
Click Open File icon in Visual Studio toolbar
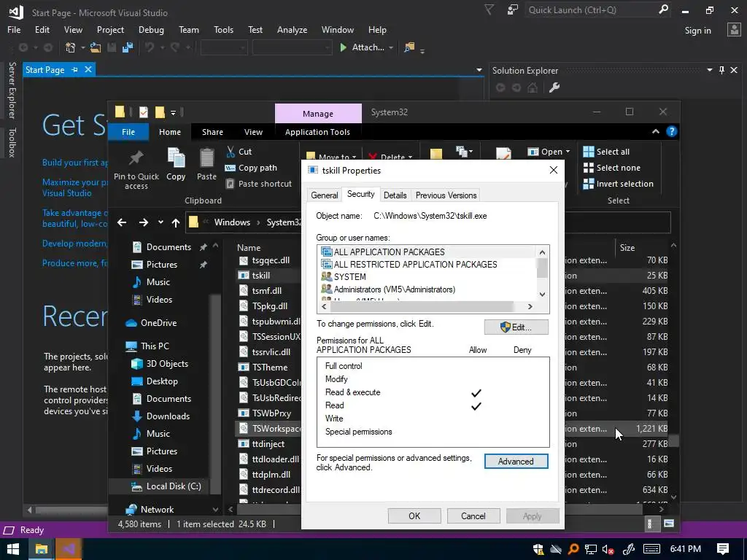(x=96, y=47)
